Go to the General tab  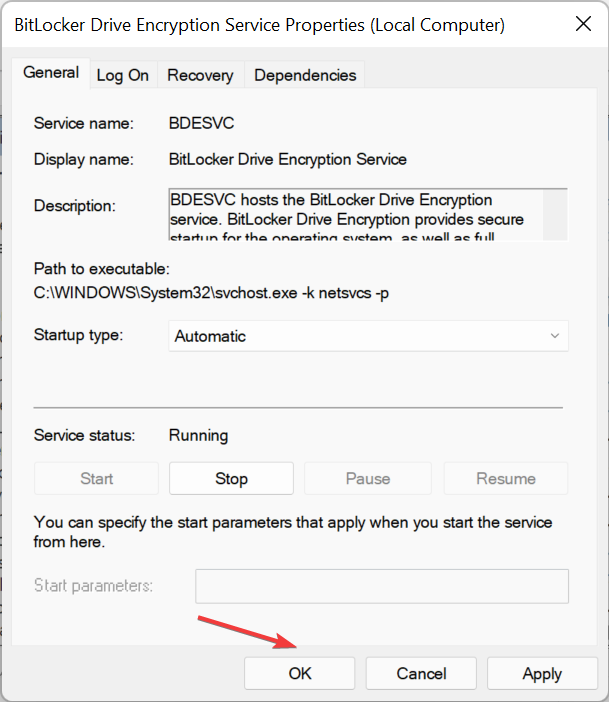pos(51,73)
